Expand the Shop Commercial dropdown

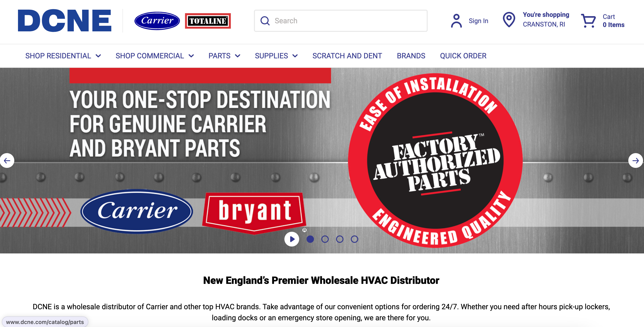pyautogui.click(x=155, y=56)
